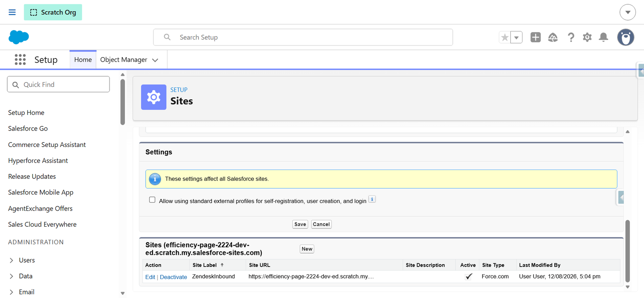This screenshot has height=298, width=644.
Task: Click the info icon beside external profiles
Action: pos(372,199)
